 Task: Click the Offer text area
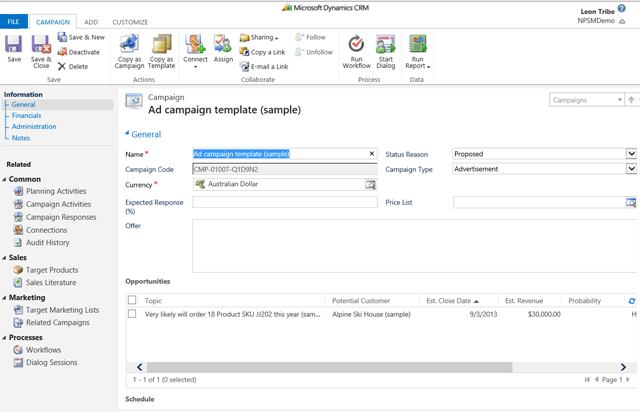click(414, 246)
